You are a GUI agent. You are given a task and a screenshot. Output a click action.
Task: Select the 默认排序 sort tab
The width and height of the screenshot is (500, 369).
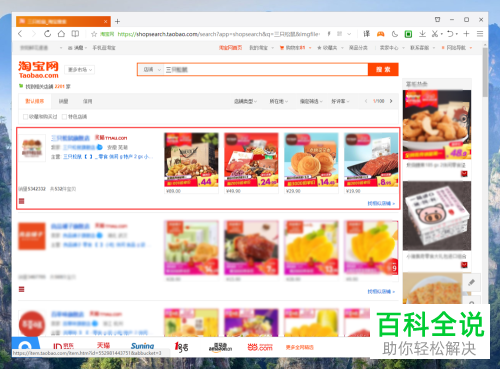point(35,101)
